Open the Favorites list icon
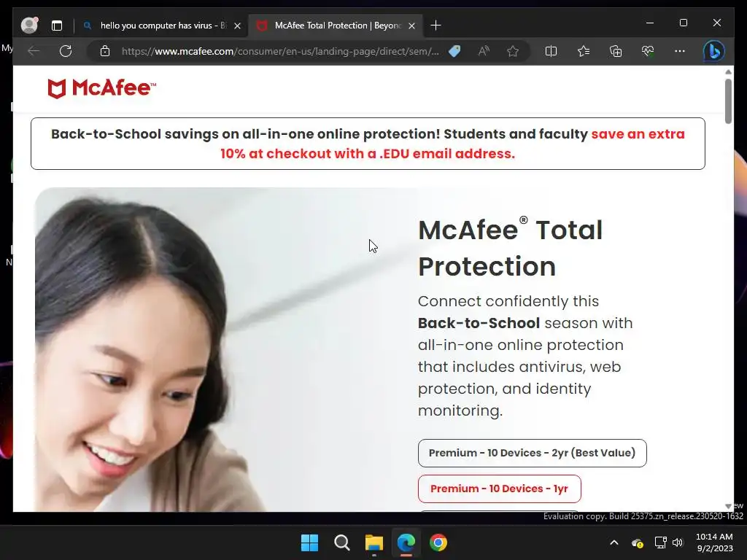747x560 pixels. (x=583, y=51)
